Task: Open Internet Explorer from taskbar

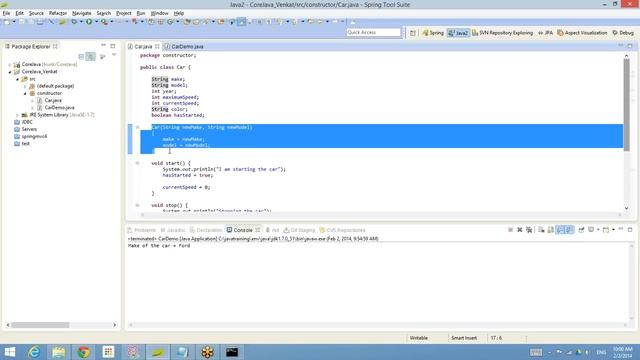Action: point(34,352)
